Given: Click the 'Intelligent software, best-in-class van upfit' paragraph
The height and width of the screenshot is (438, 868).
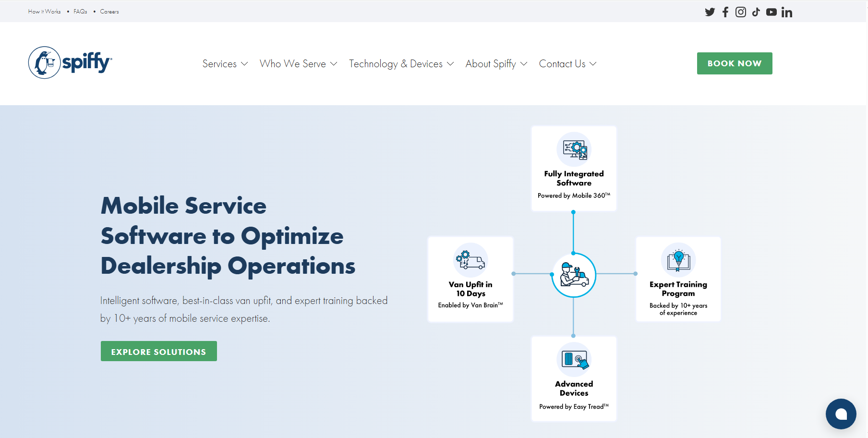Looking at the screenshot, I should pos(244,309).
